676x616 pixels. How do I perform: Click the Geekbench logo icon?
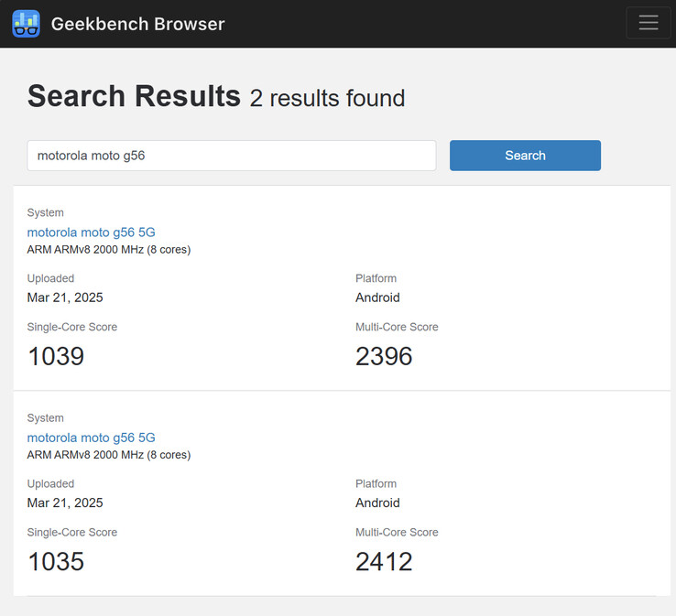[x=26, y=24]
